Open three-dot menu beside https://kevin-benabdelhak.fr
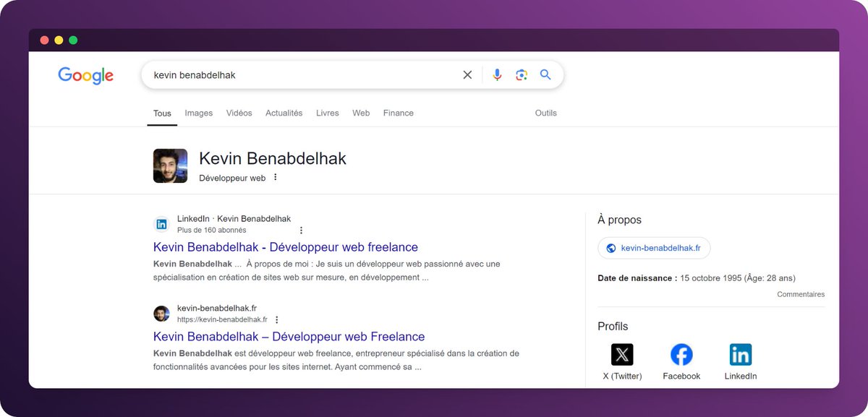868x417 pixels. point(276,319)
